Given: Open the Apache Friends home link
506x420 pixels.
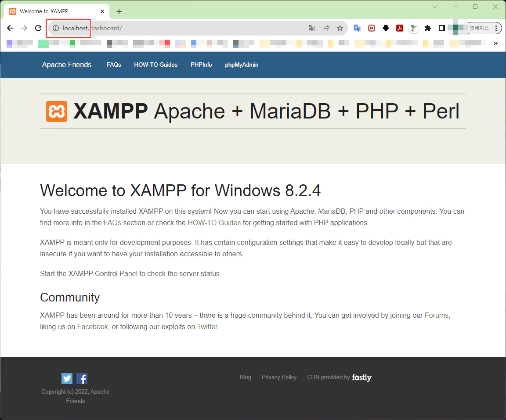Looking at the screenshot, I should point(66,65).
